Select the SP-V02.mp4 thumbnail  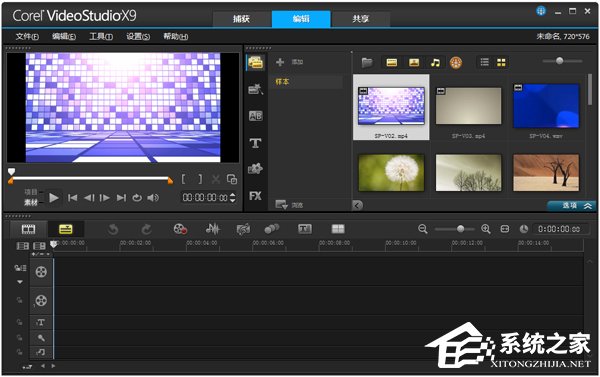coord(391,106)
